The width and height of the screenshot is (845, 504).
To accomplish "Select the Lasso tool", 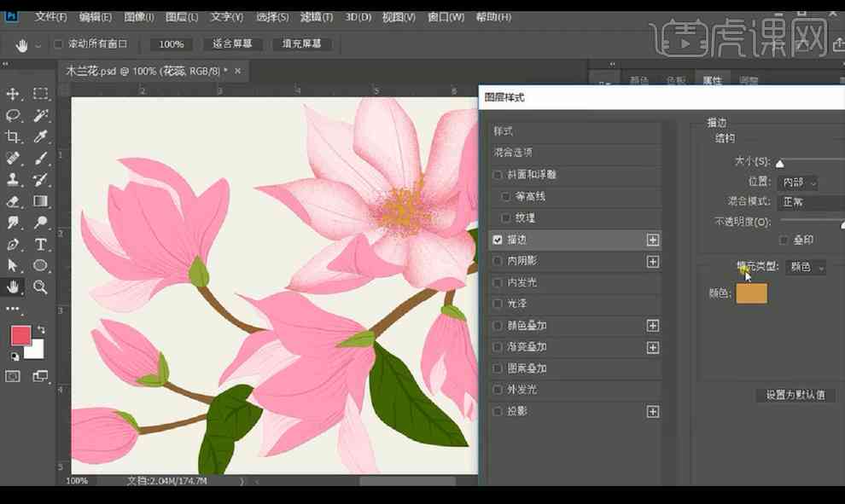I will (13, 115).
